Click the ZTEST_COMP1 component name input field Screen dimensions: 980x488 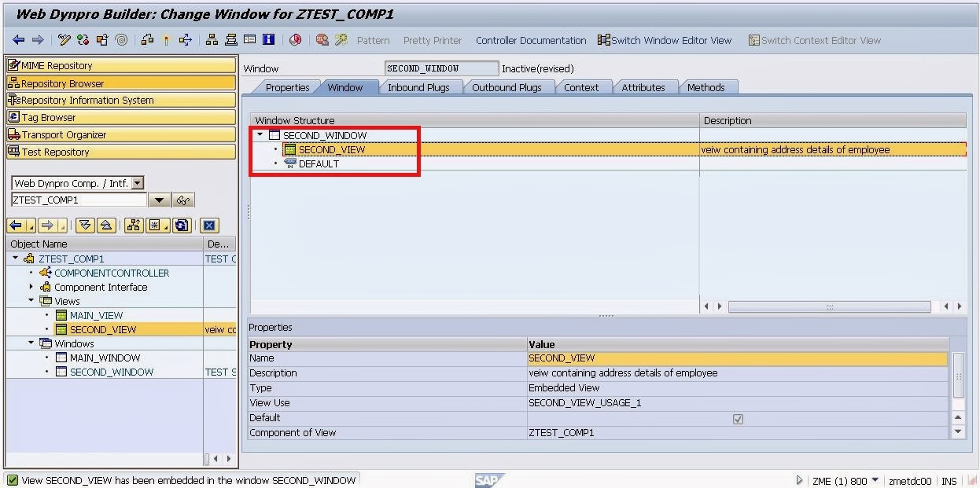click(x=79, y=200)
